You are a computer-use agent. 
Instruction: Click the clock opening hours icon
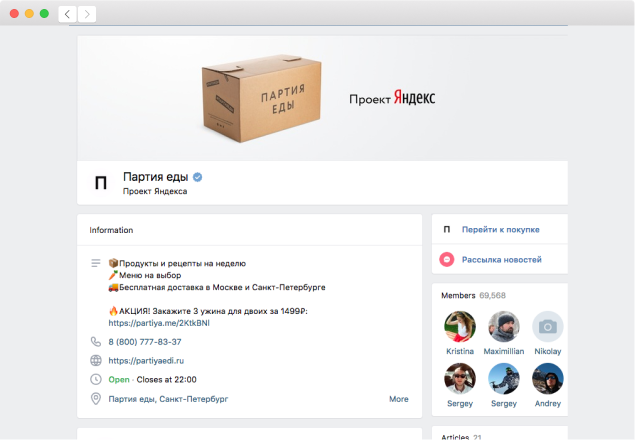click(x=96, y=379)
